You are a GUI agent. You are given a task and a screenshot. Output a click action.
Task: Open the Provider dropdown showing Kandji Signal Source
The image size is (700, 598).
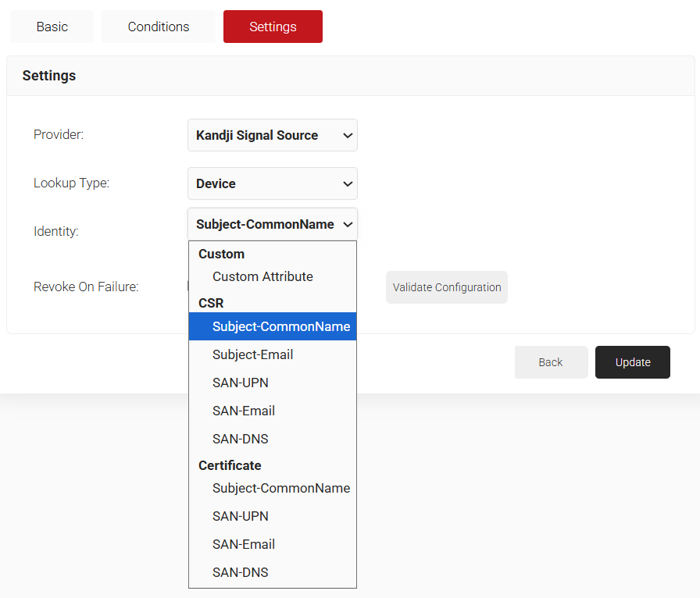(273, 135)
